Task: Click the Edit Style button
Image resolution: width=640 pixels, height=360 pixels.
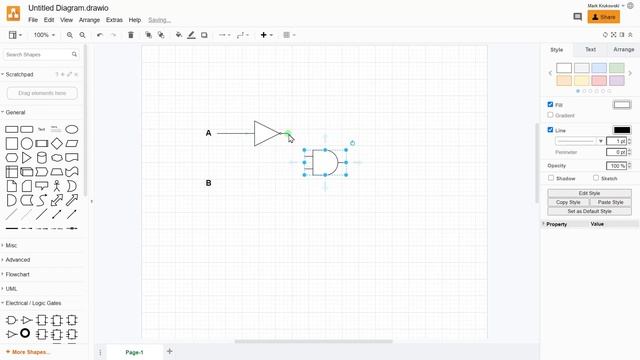Action: pos(589,193)
